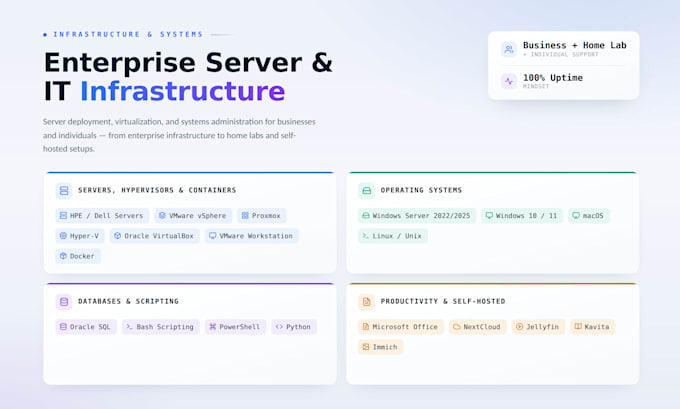Select the Windows 10 / 11 label

tap(526, 216)
